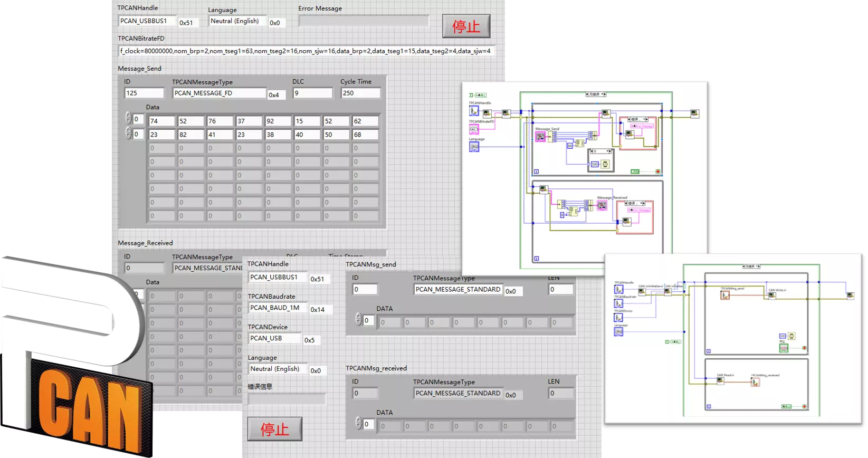868x458 pixels.
Task: Click the DATA index stepper in TPCANMsg_send
Action: (x=359, y=320)
